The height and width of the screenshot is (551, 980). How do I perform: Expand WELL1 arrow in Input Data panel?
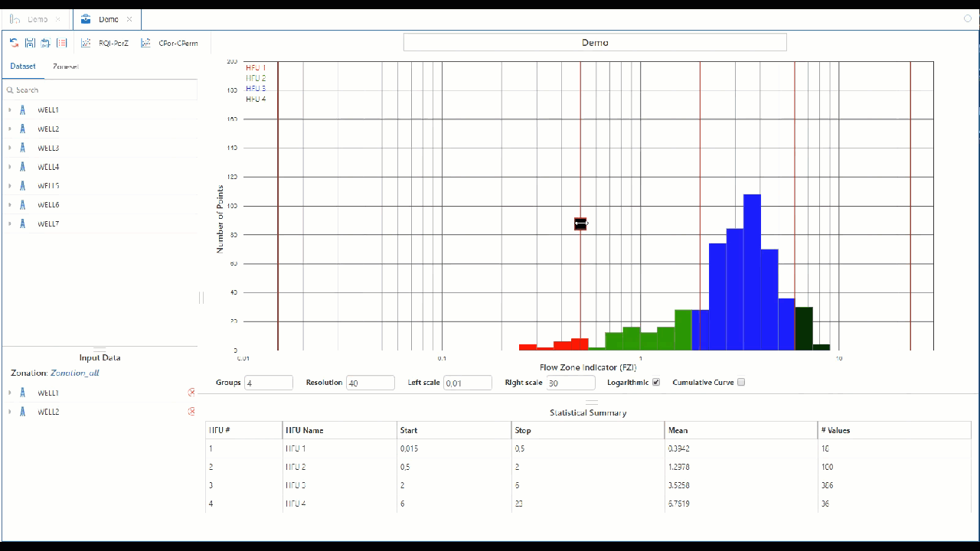tap(10, 393)
